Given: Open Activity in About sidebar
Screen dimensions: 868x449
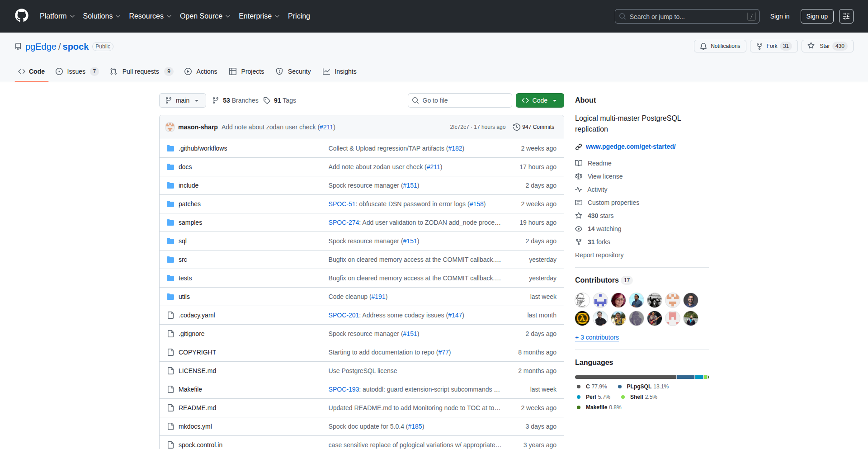Looking at the screenshot, I should point(591,189).
